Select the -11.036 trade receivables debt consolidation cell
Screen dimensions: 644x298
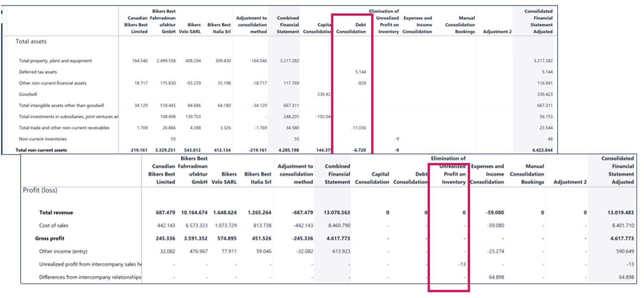coord(357,128)
